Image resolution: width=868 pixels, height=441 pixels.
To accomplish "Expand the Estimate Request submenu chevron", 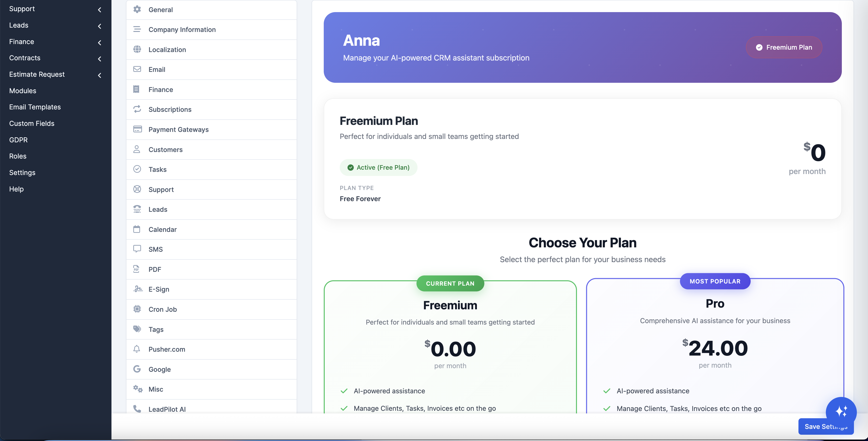I will pyautogui.click(x=99, y=75).
